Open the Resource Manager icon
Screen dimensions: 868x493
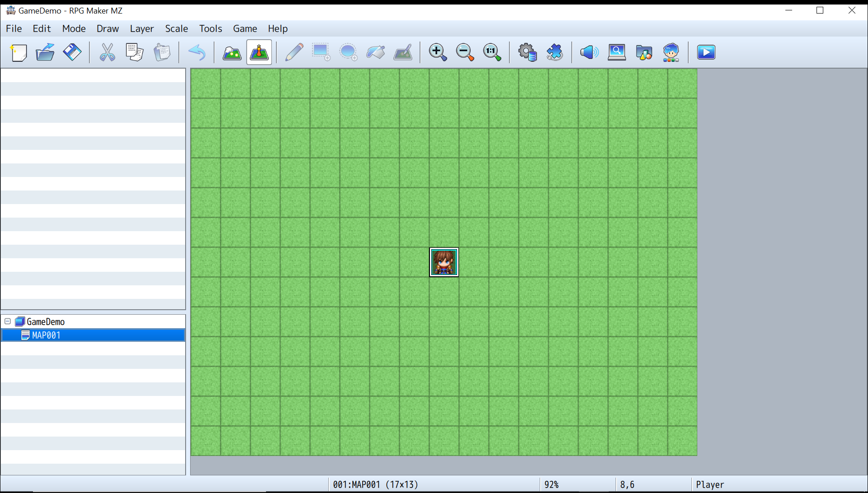tap(644, 52)
